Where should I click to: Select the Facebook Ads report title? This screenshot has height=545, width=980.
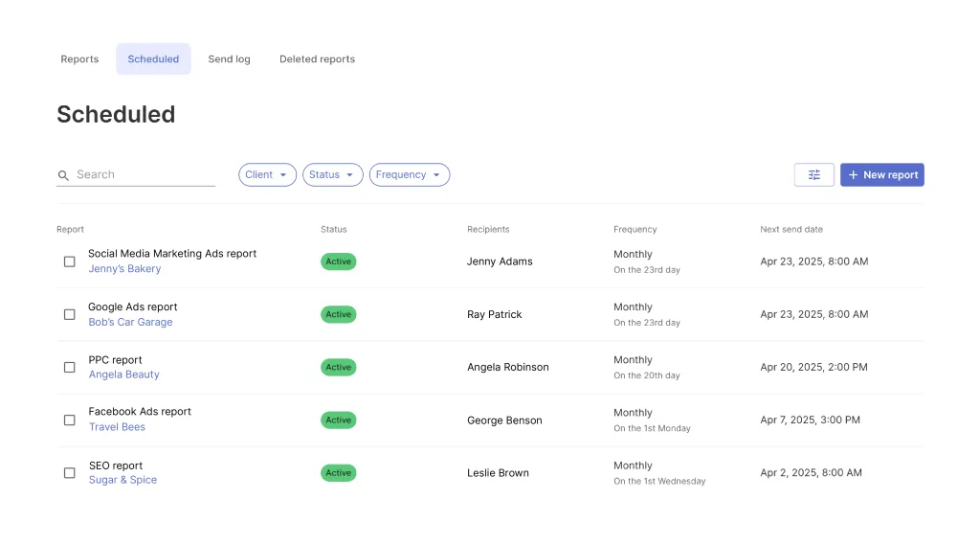point(140,412)
